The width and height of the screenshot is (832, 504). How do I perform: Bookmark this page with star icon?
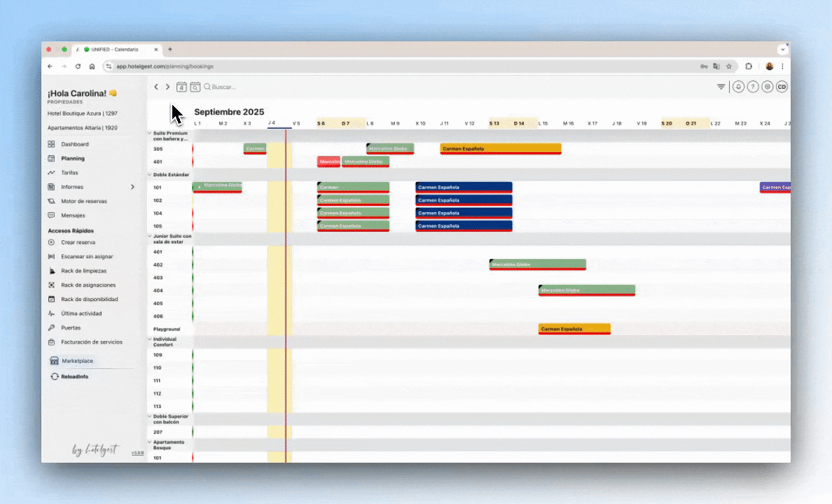729,66
